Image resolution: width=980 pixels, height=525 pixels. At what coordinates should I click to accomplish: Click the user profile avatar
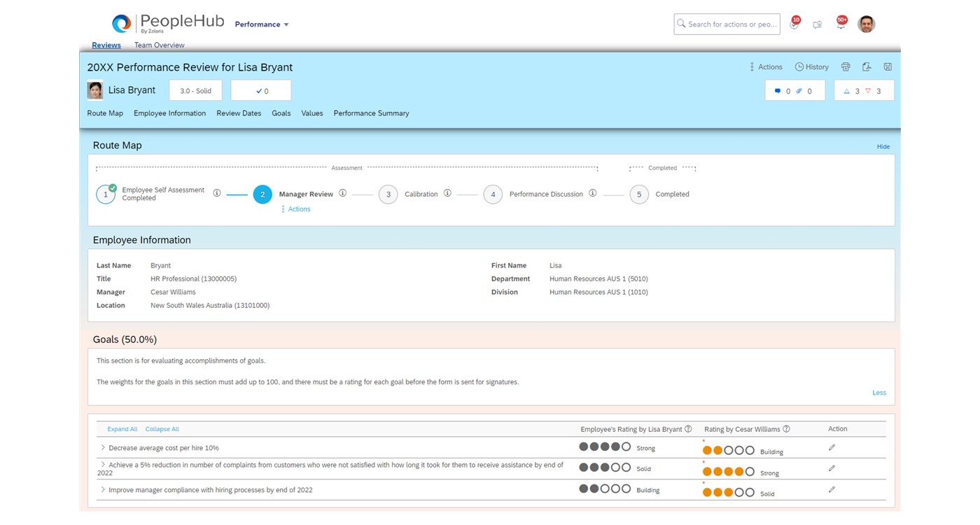coord(867,24)
